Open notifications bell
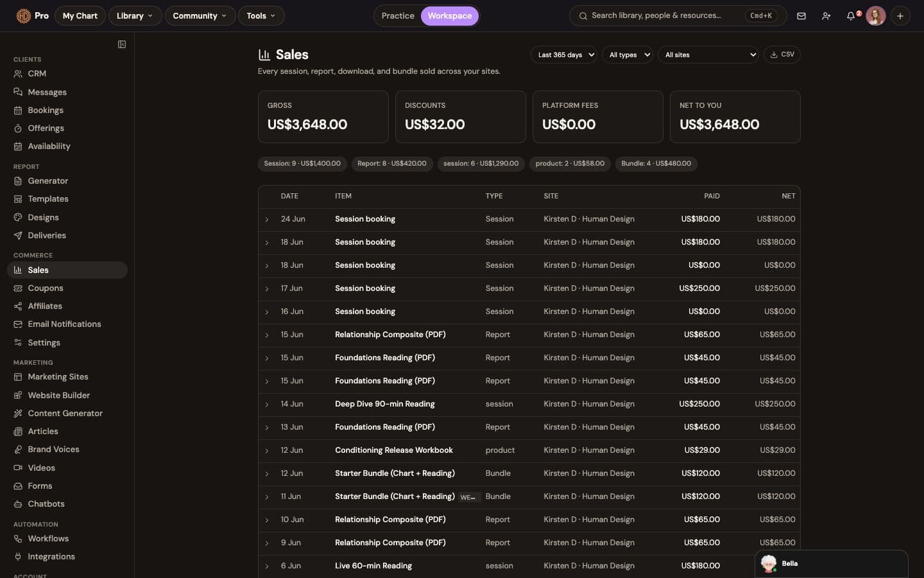 851,16
